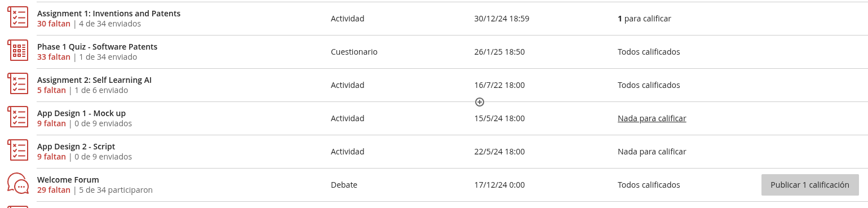This screenshot has height=208, width=868.
Task: Click the partially visible icon below Welcome Forum
Action: coord(18,206)
